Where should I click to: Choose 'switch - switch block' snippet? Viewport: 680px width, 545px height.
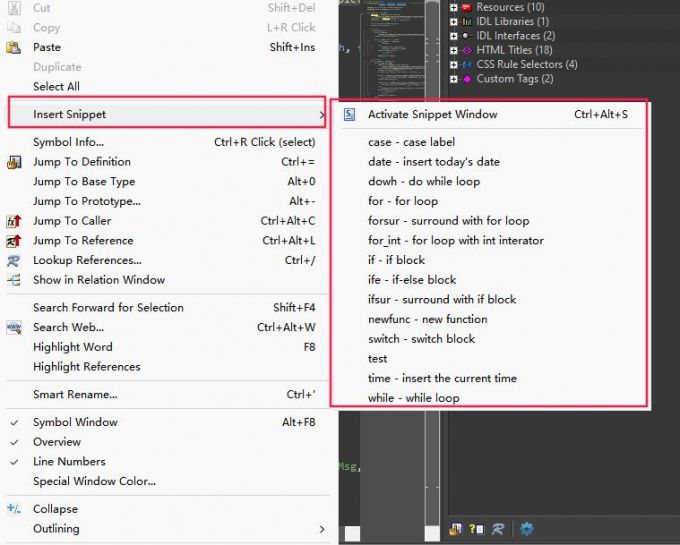coord(421,339)
